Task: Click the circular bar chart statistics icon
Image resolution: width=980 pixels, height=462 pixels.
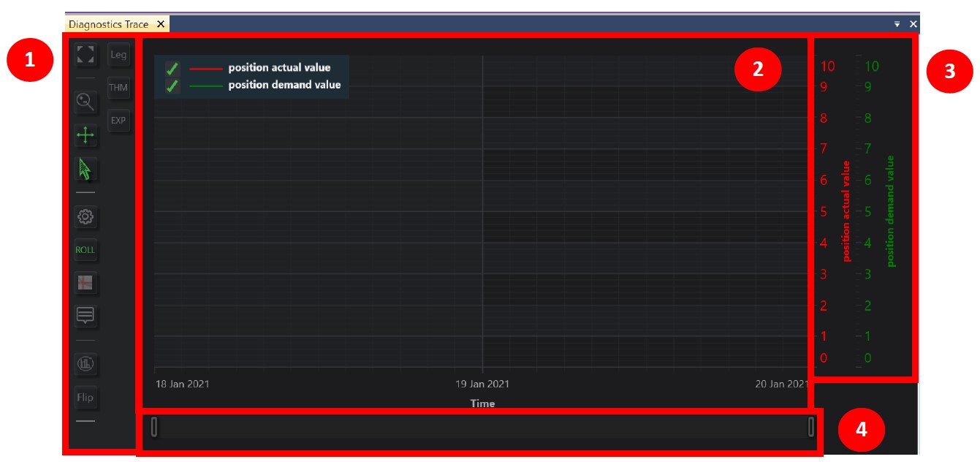Action: [x=86, y=363]
